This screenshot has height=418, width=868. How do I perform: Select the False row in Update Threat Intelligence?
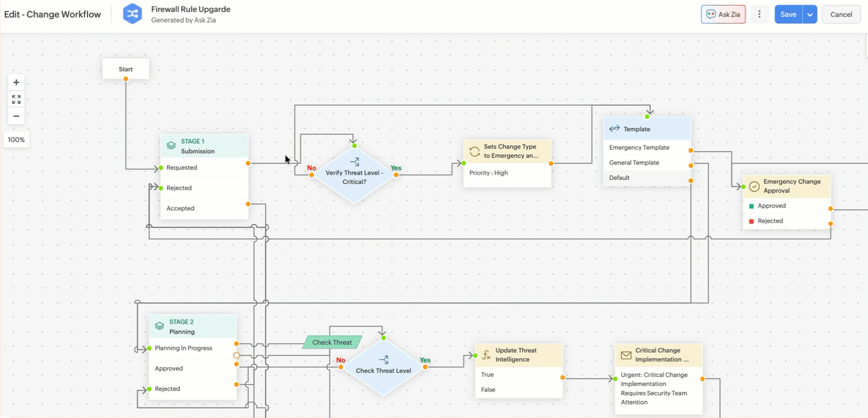click(x=519, y=390)
